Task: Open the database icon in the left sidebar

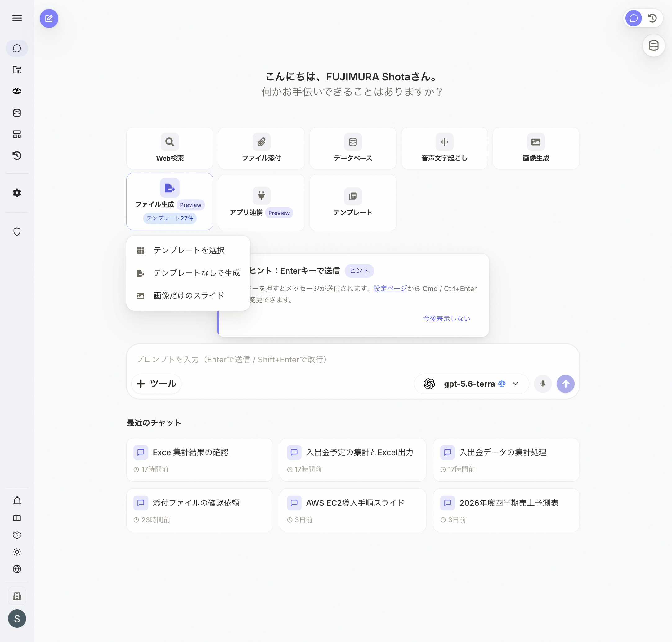Action: click(x=17, y=113)
